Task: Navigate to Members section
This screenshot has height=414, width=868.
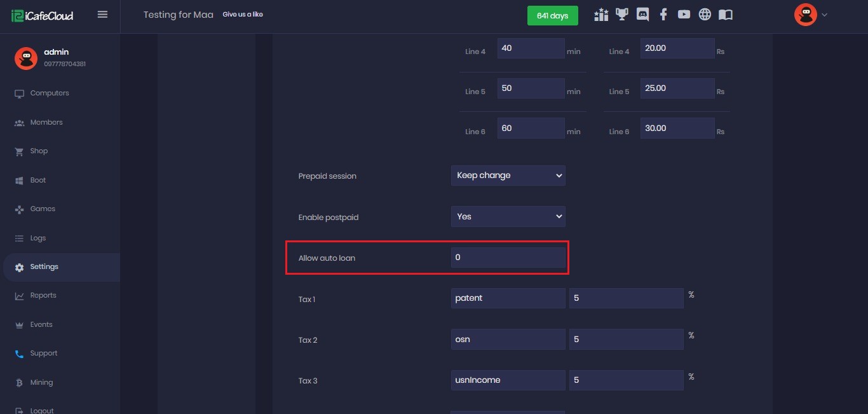Action: (x=46, y=123)
